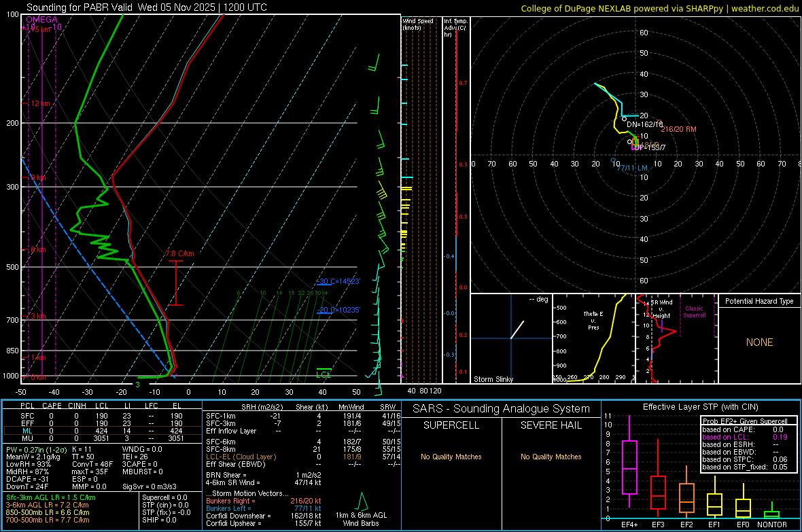Select the 'LCL-EL (Cloud Layer)' row
Screen dimensions: 802x532
[304, 457]
